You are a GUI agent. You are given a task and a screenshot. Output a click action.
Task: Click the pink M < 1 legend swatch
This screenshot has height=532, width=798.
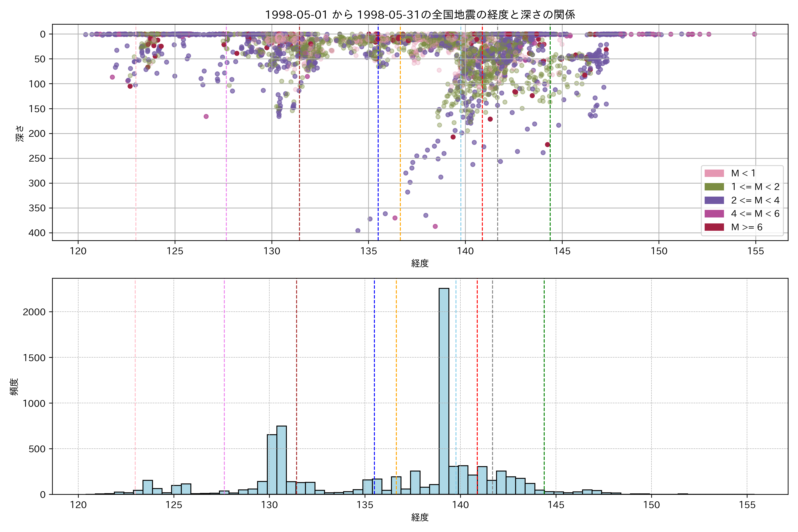point(714,173)
